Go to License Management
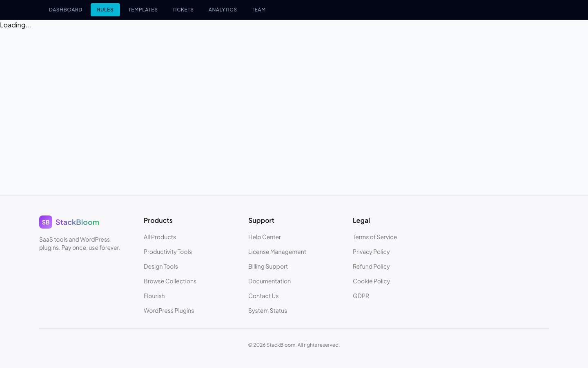Image resolution: width=588 pixels, height=368 pixels. click(x=277, y=251)
